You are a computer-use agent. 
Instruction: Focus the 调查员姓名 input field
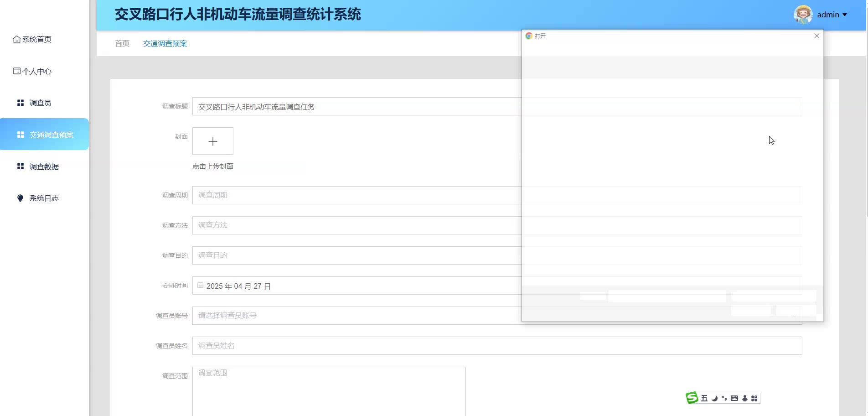click(497, 346)
